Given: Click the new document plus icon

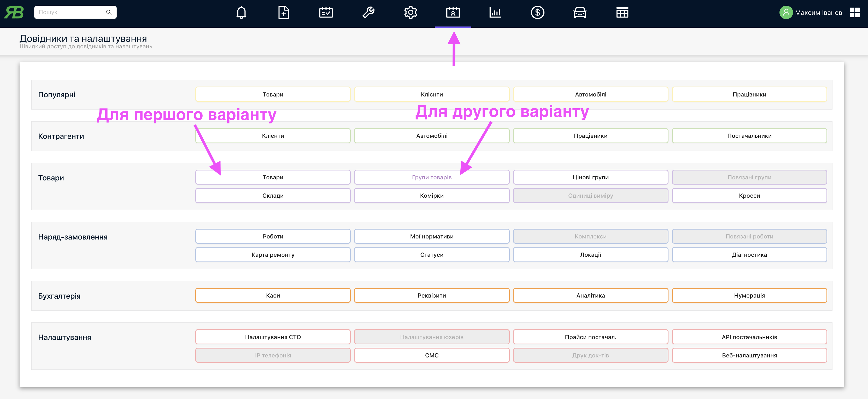Looking at the screenshot, I should click(283, 13).
